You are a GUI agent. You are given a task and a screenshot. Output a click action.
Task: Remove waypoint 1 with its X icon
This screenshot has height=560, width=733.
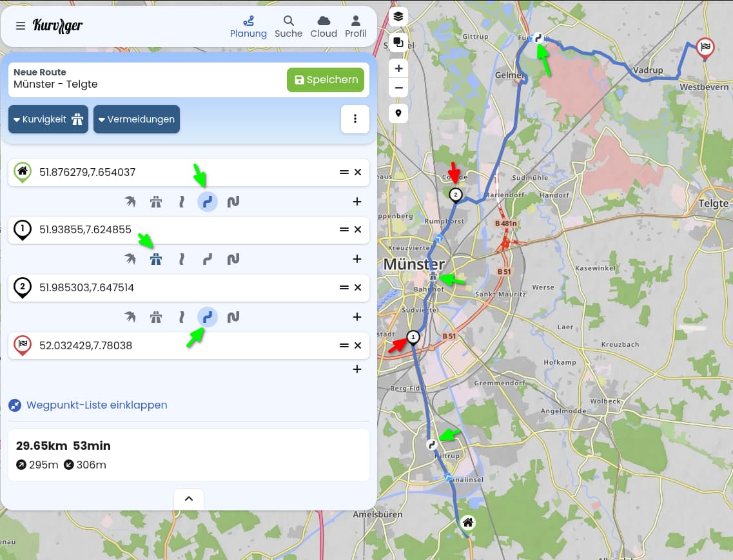point(358,229)
